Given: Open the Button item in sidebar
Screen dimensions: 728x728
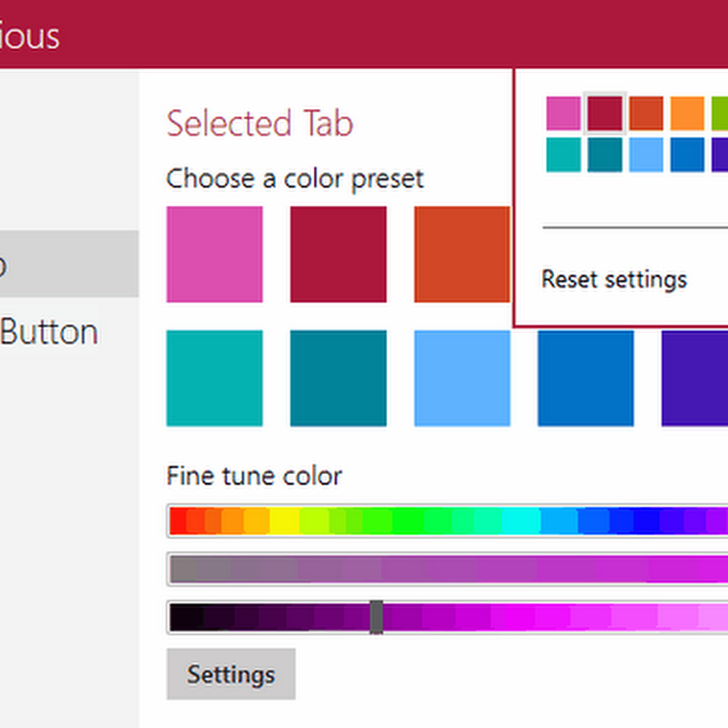Looking at the screenshot, I should pos(49,332).
